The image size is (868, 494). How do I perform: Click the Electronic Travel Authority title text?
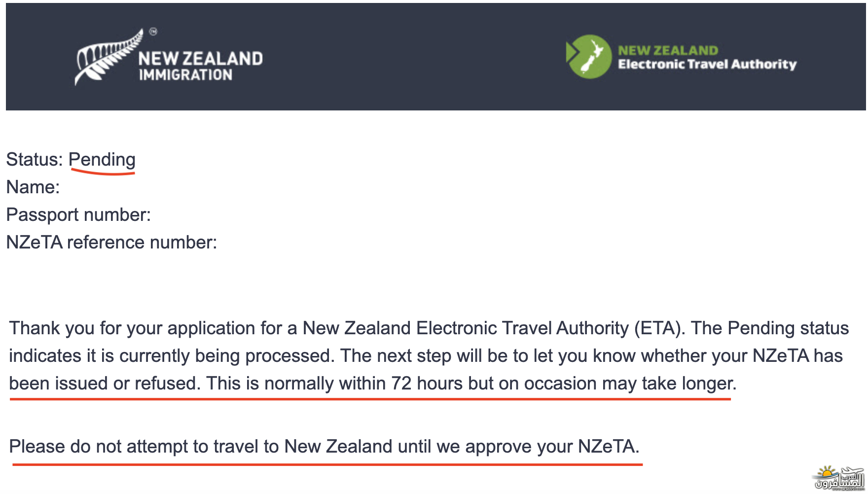(707, 65)
